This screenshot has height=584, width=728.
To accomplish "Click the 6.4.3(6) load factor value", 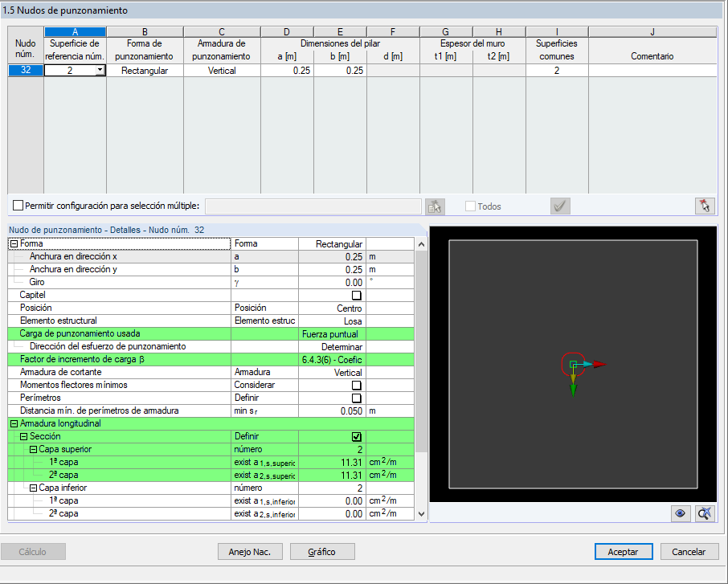I will [332, 360].
